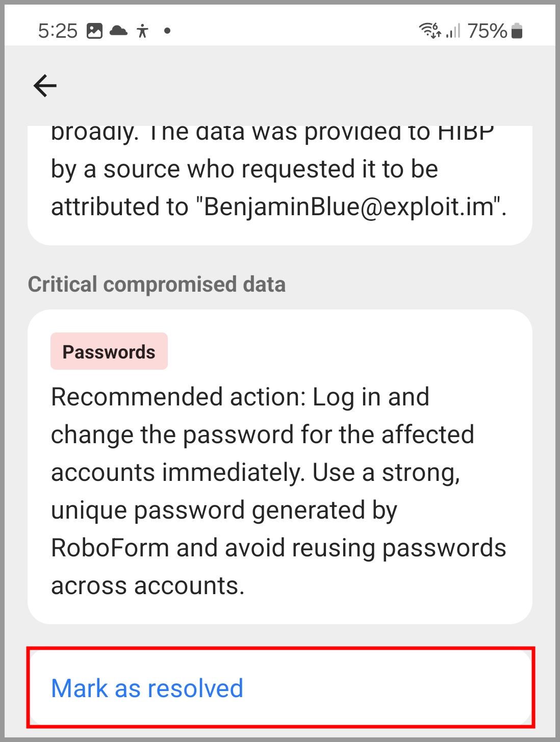Select the Critical compromised data heading
This screenshot has width=560, height=742.
click(x=157, y=285)
